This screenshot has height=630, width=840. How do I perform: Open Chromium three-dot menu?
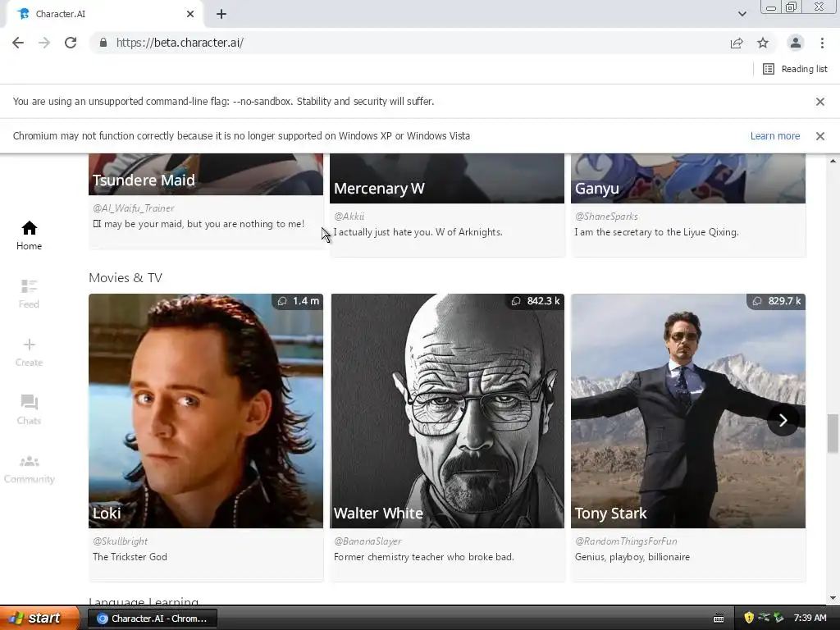[822, 43]
